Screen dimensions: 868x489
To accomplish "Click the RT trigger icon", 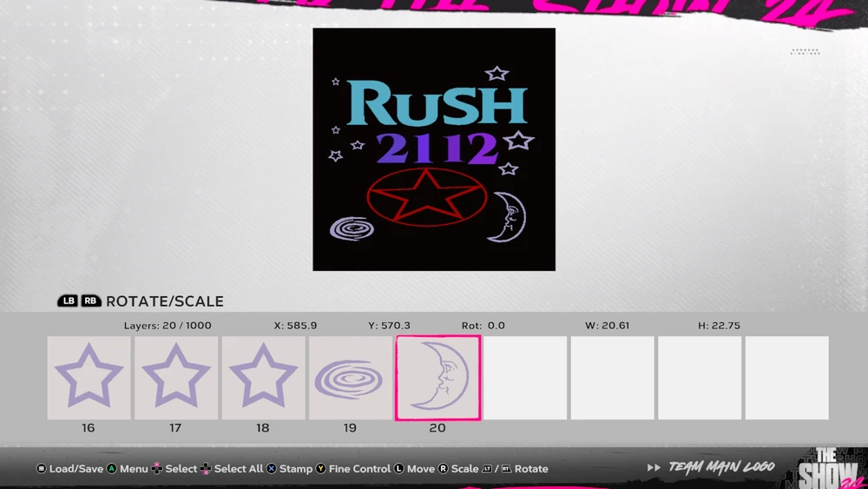I will pyautogui.click(x=506, y=468).
